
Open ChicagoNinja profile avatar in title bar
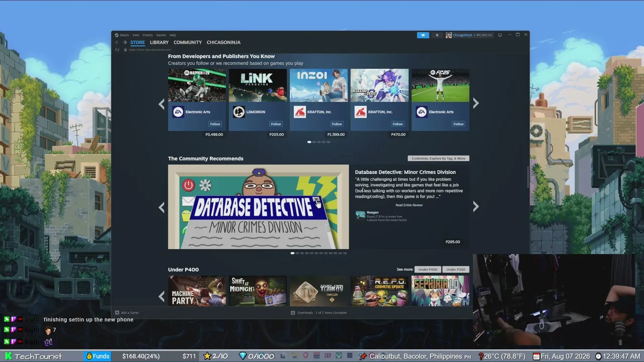[448, 35]
